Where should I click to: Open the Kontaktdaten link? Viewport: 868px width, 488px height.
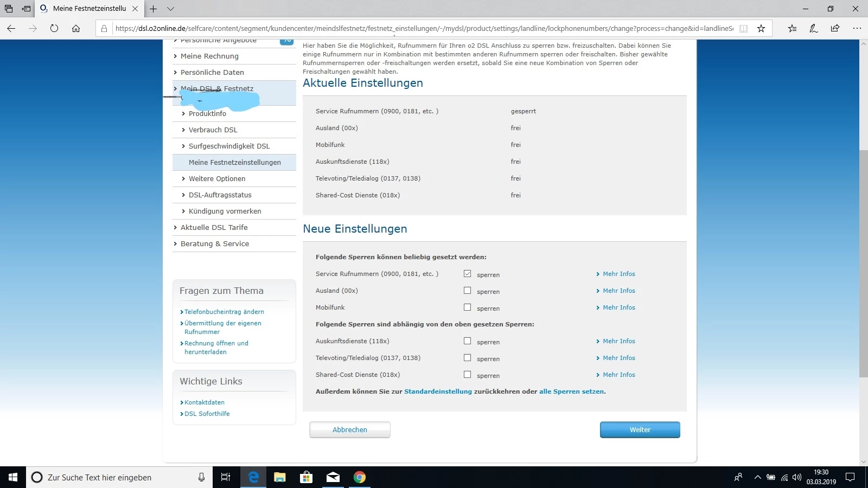click(x=205, y=402)
